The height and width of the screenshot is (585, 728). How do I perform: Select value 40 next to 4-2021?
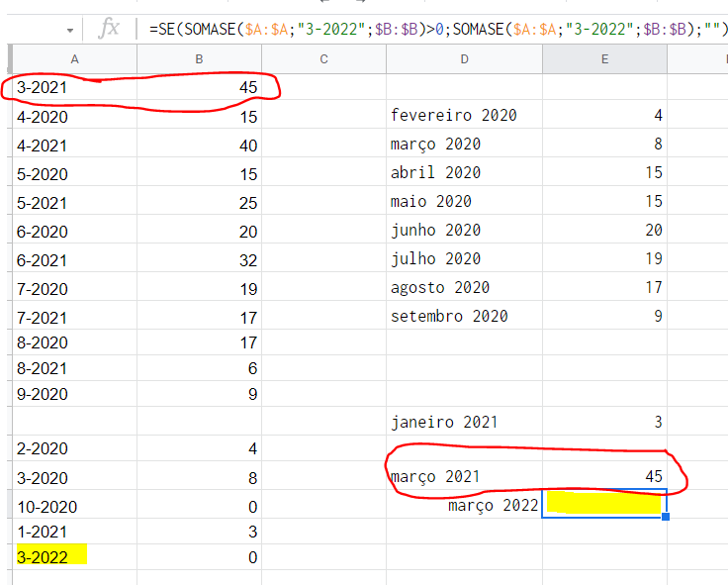[x=199, y=145]
